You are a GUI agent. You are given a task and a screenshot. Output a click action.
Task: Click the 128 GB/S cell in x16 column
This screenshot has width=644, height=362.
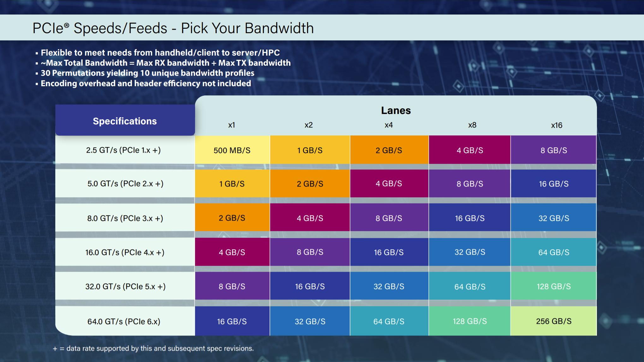click(554, 286)
